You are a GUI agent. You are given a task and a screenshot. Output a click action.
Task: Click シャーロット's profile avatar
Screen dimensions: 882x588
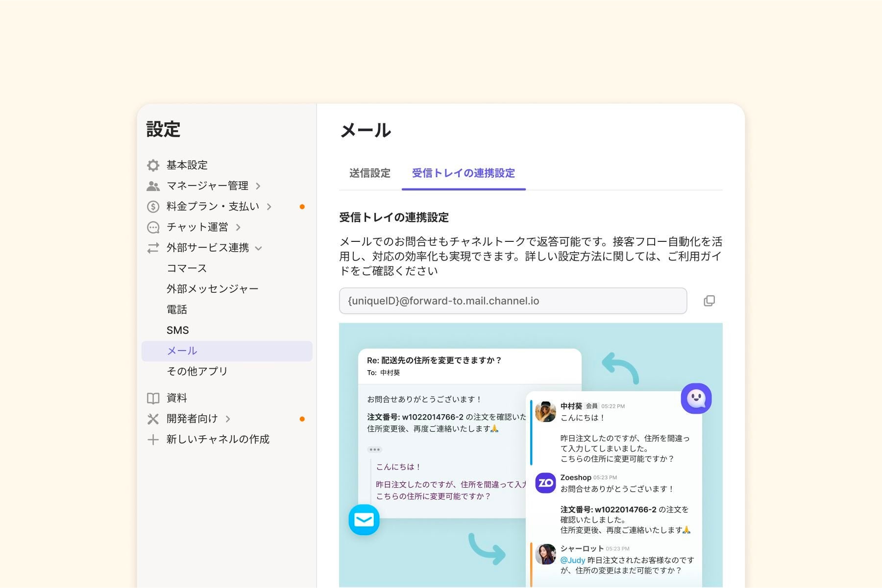pyautogui.click(x=545, y=554)
